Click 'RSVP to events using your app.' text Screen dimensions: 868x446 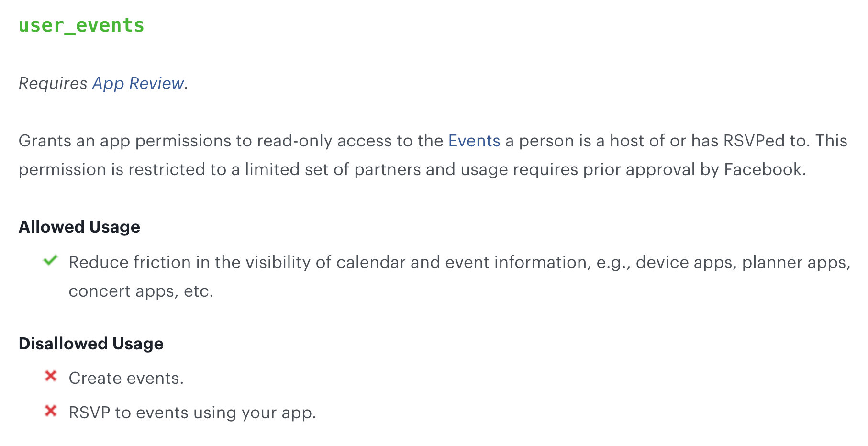click(192, 413)
